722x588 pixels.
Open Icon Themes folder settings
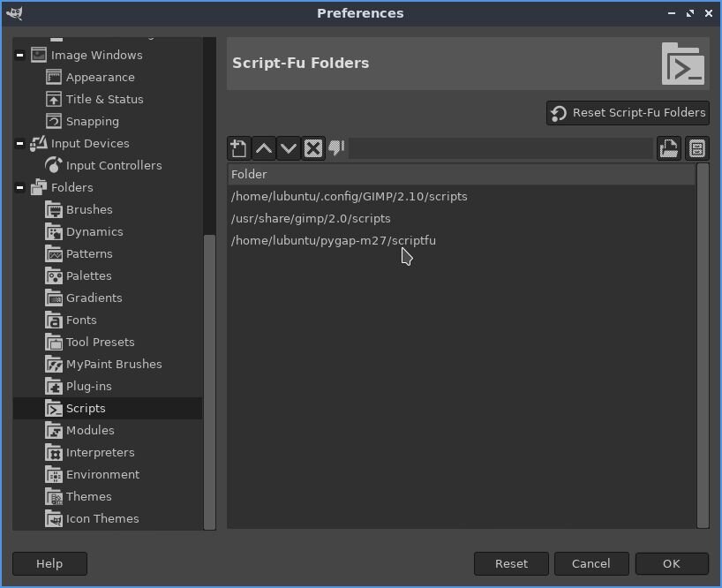pos(102,519)
